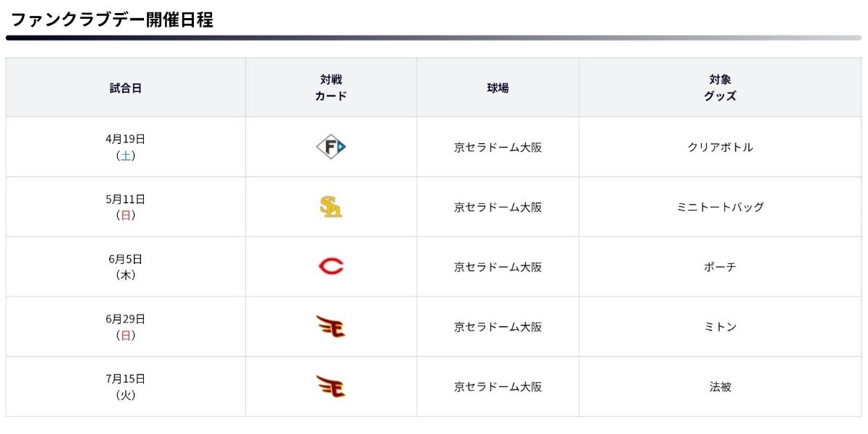Screen dimensions: 868x434
Task: Click the ファンクラブデー開催日程 heading
Action: pyautogui.click(x=111, y=20)
